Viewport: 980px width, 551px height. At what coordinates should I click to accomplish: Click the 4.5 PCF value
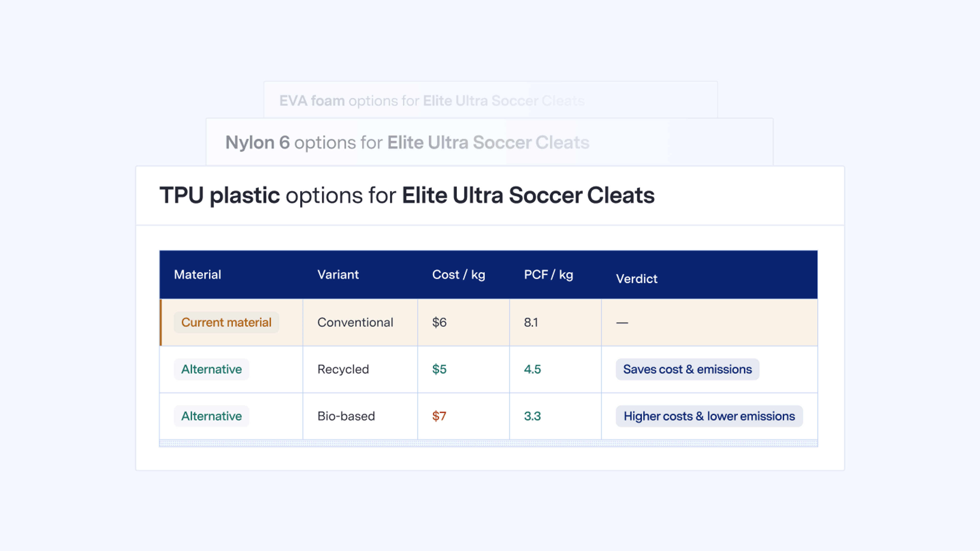pyautogui.click(x=532, y=369)
